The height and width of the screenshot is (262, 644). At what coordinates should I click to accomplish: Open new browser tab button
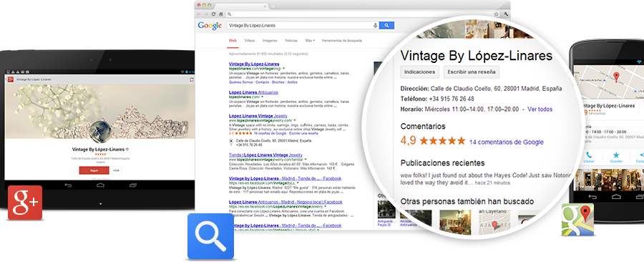(x=273, y=6)
